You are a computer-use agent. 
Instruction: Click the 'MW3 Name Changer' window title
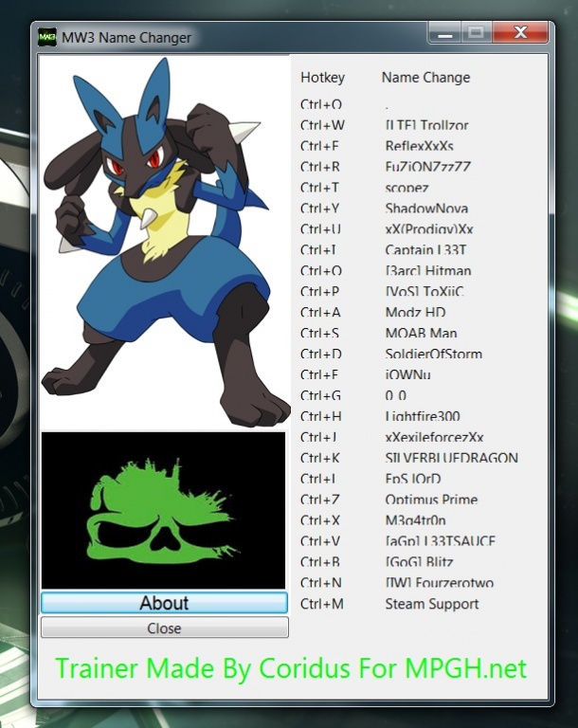(126, 37)
